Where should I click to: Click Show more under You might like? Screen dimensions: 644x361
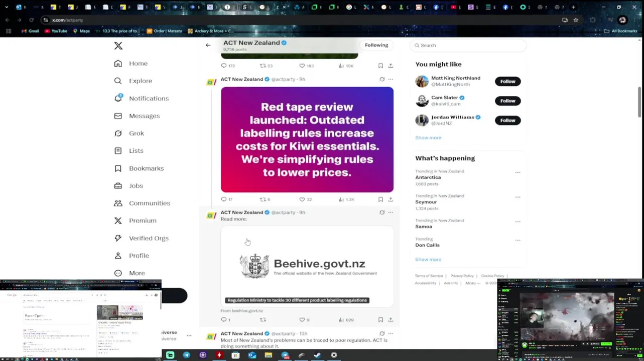(428, 137)
